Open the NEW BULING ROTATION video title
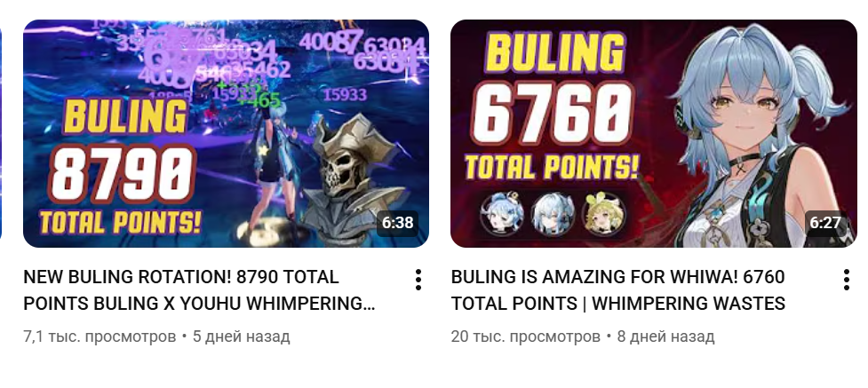The image size is (868, 388). pyautogui.click(x=199, y=290)
